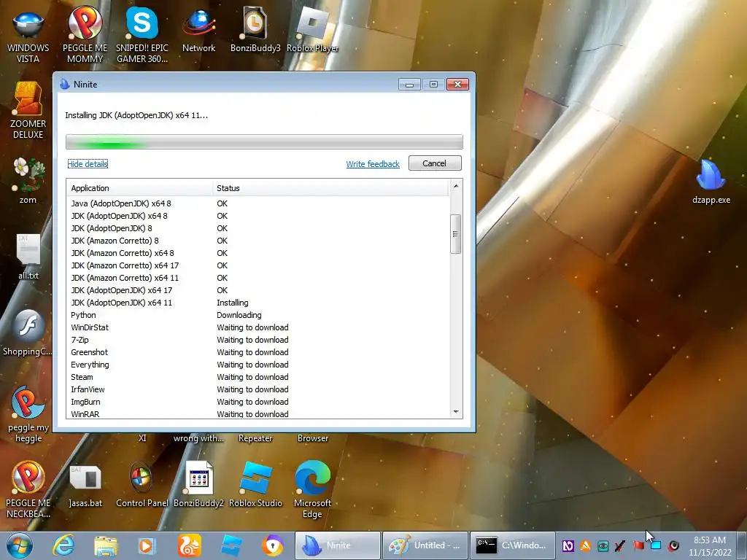The height and width of the screenshot is (560, 747).
Task: Open ZOOMER DELUXE desktop icon
Action: [28, 111]
